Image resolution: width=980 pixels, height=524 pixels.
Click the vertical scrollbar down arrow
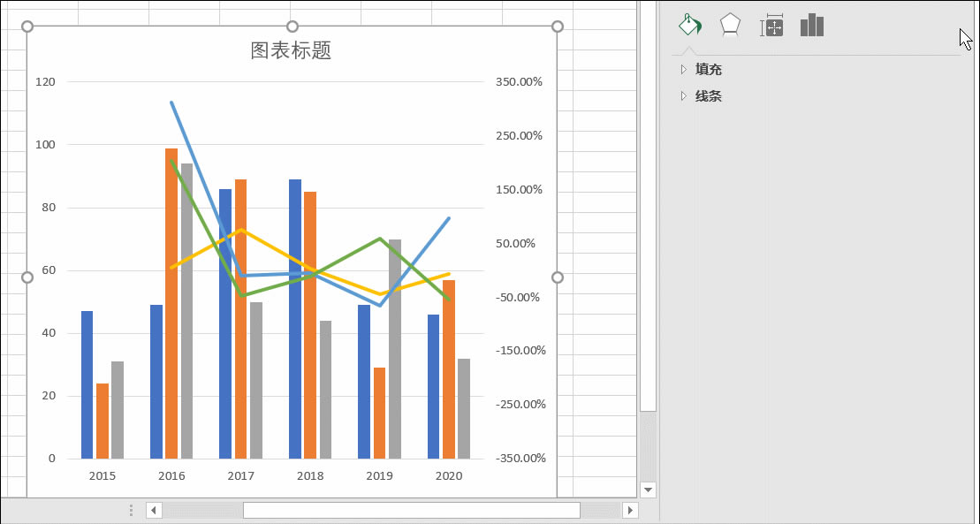point(648,490)
